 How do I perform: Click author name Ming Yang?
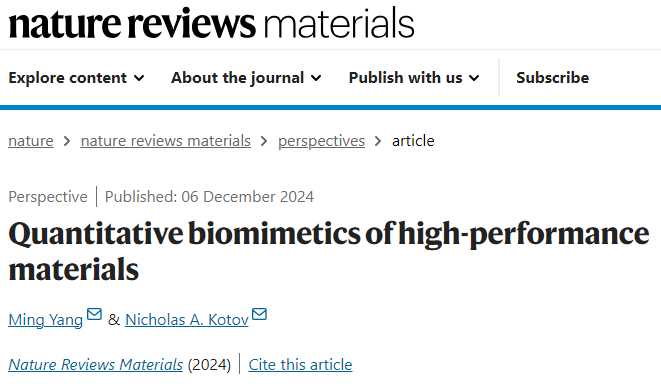click(46, 320)
